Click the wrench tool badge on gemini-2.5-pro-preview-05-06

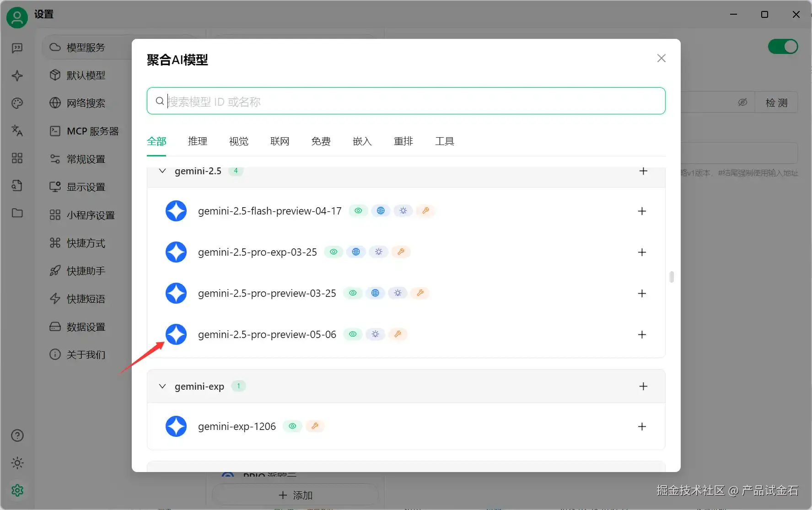point(398,334)
